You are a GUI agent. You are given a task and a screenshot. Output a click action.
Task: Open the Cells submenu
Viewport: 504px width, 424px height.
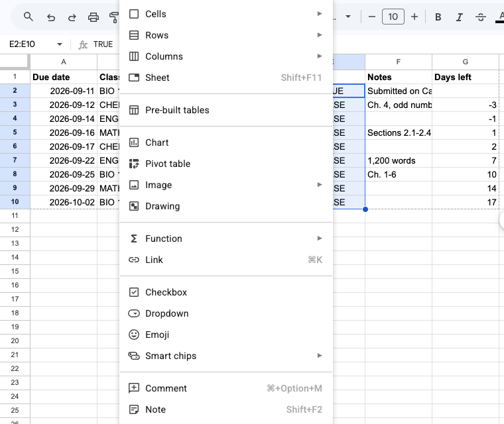pyautogui.click(x=226, y=14)
